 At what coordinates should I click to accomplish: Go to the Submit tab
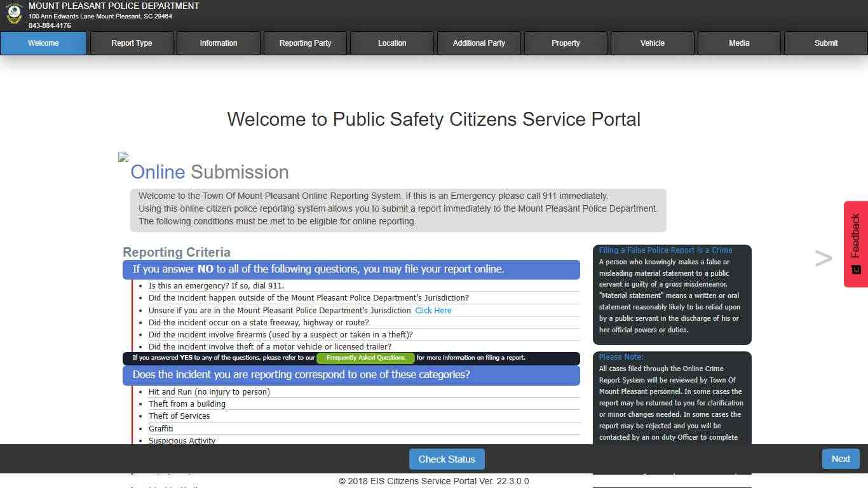(x=825, y=43)
